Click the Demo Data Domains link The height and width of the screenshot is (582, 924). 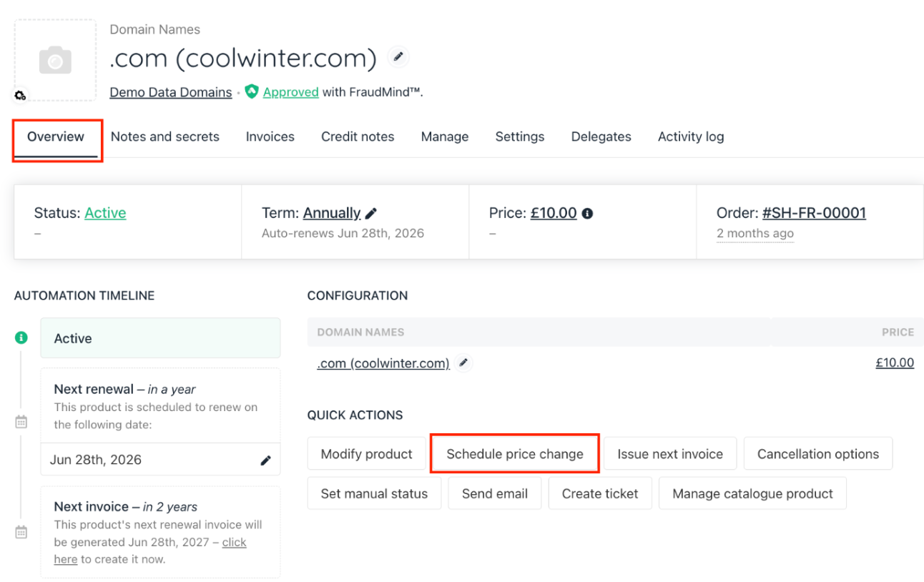coord(171,92)
